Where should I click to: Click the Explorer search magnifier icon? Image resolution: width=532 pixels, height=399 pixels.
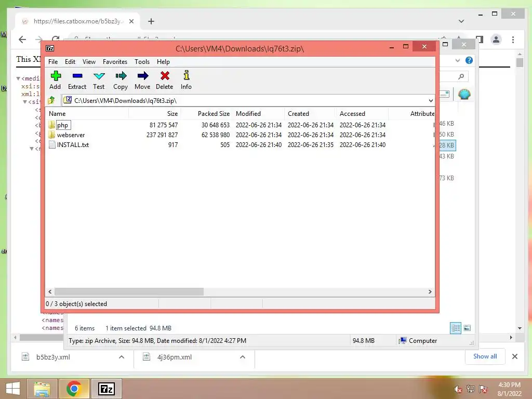pyautogui.click(x=461, y=77)
